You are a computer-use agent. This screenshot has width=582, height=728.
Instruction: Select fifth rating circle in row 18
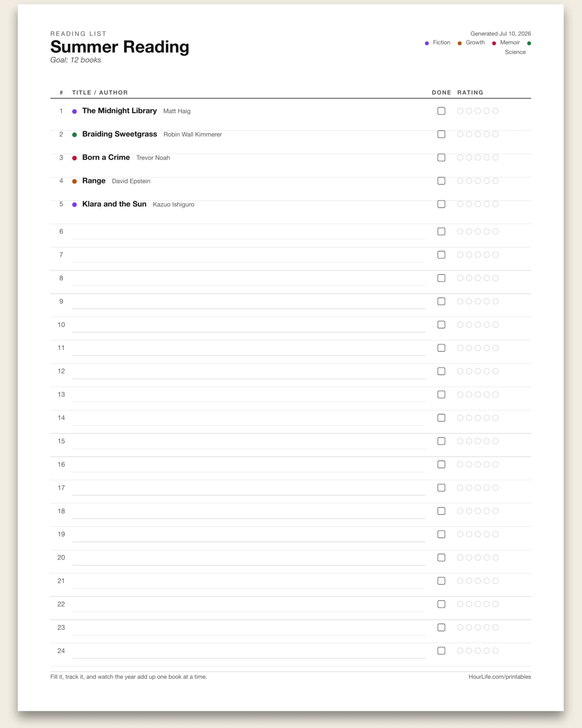tap(495, 511)
